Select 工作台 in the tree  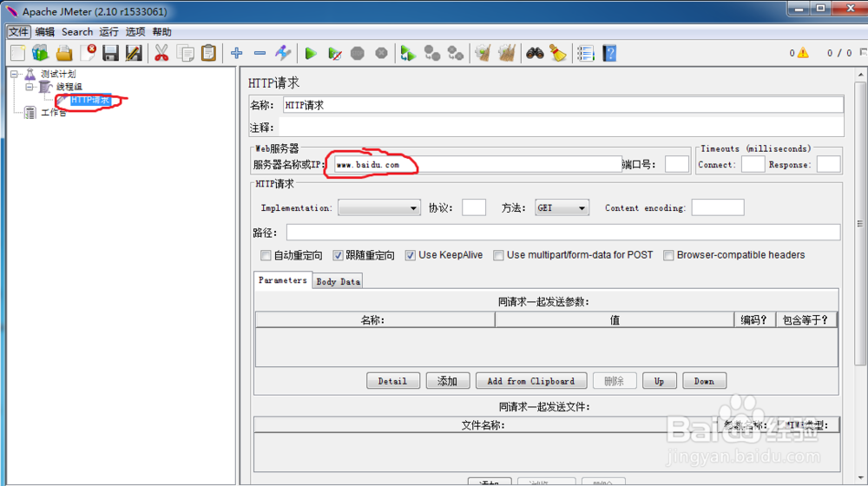(x=54, y=112)
